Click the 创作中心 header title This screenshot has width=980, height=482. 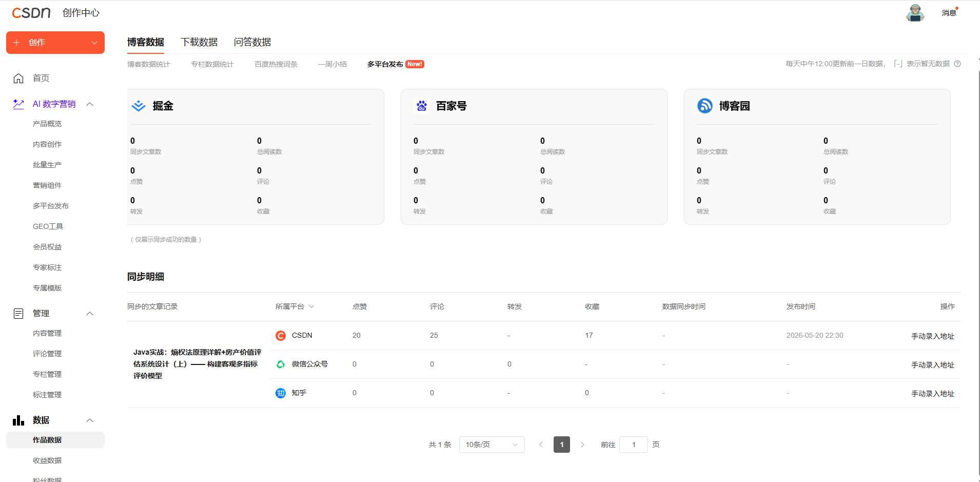[x=81, y=13]
